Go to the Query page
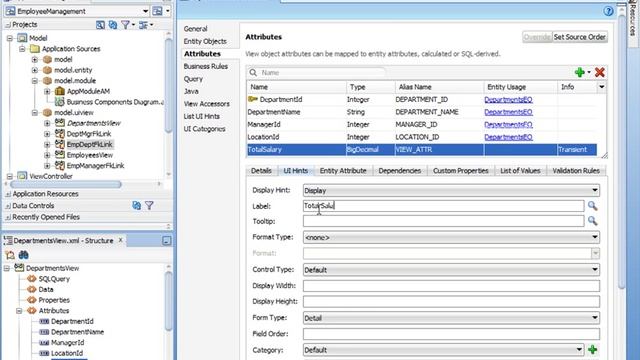Screen dimensions: 640x360 click(193, 79)
